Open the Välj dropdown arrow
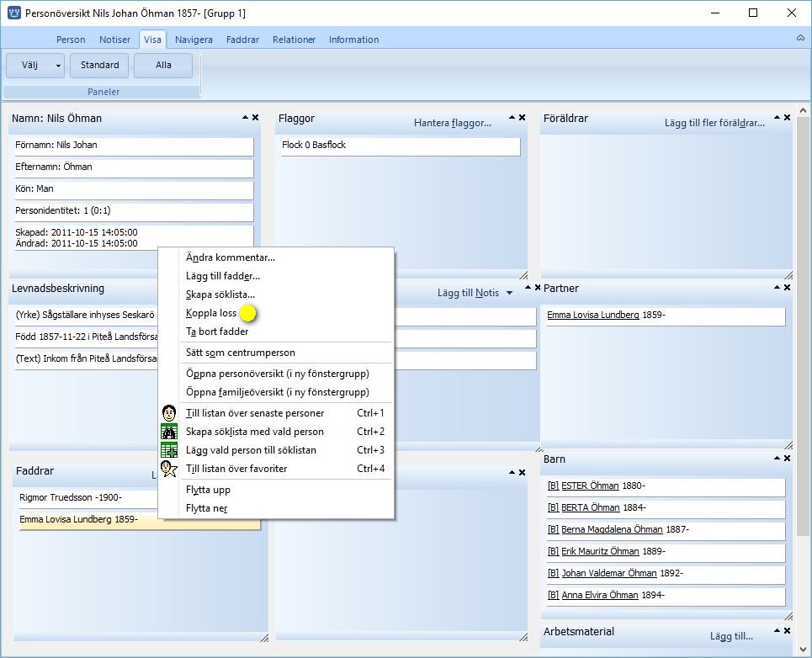 tap(59, 66)
